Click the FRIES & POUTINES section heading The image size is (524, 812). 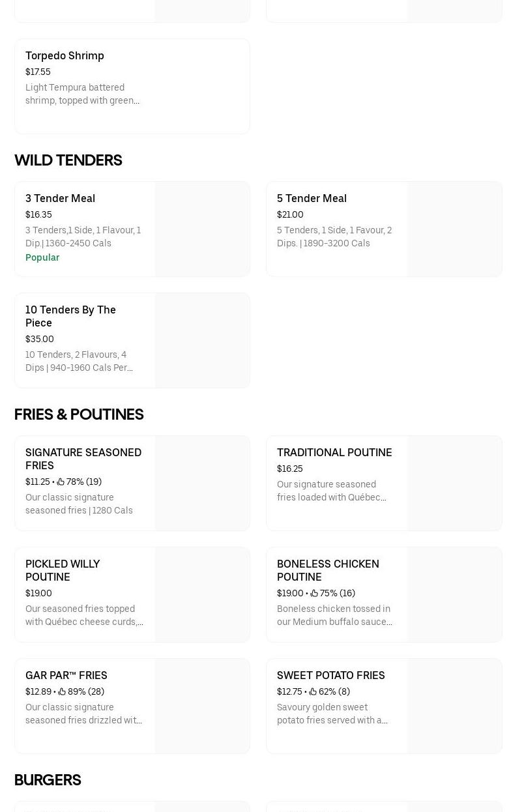tap(79, 414)
